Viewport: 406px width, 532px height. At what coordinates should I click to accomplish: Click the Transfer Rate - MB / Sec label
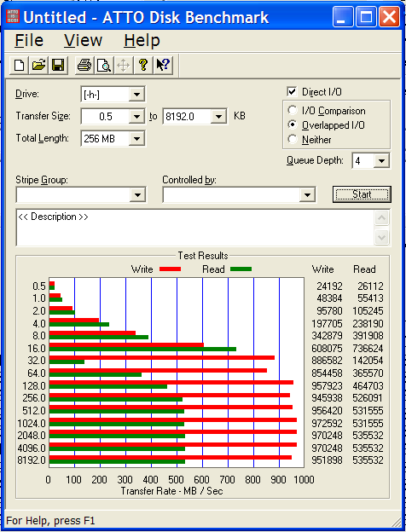pyautogui.click(x=171, y=491)
